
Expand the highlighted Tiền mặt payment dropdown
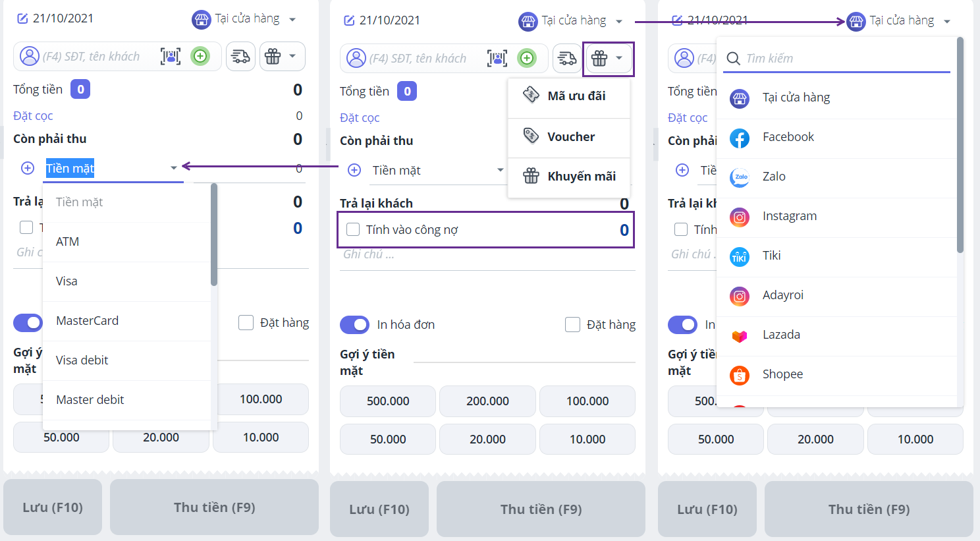112,168
